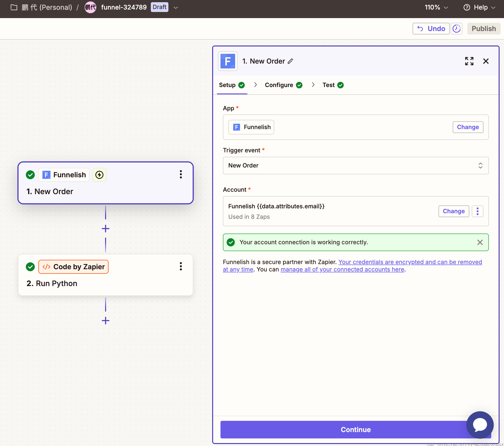The height and width of the screenshot is (446, 504).
Task: Click the Continue button
Action: pyautogui.click(x=356, y=429)
